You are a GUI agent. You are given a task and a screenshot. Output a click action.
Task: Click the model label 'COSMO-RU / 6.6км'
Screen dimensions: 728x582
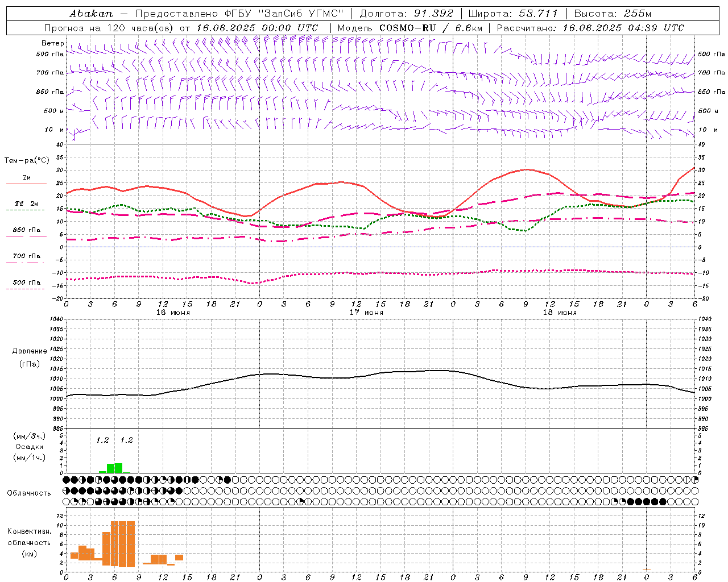point(431,28)
